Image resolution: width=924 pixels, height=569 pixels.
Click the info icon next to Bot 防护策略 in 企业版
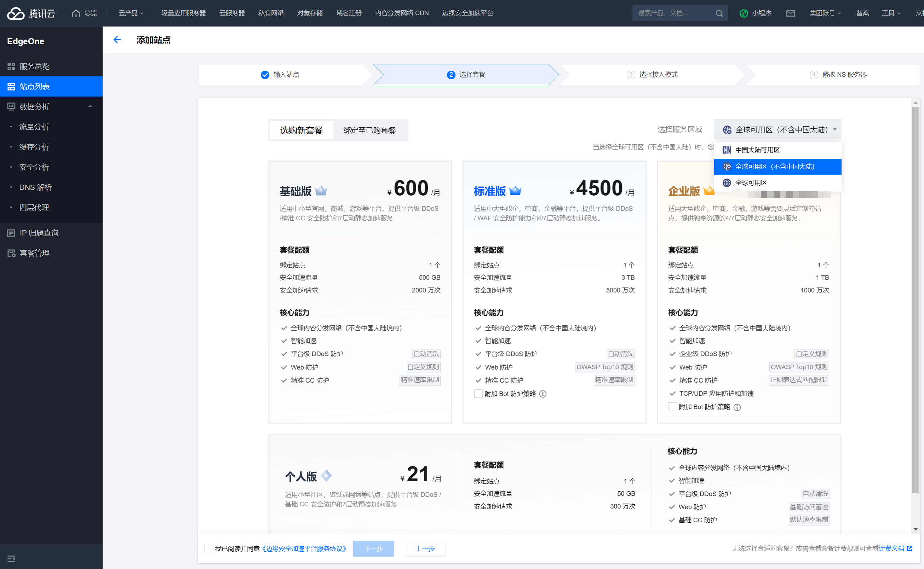737,407
